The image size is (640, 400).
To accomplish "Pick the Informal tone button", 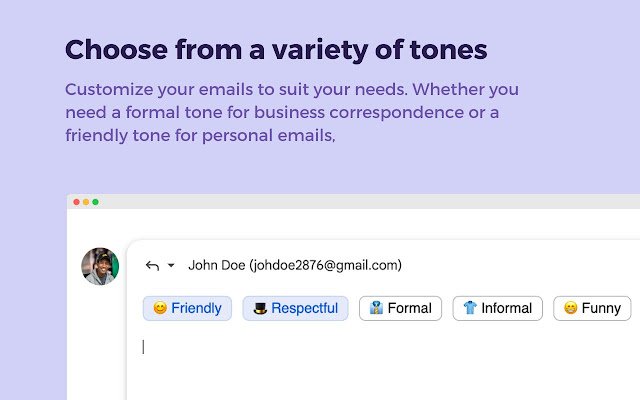I will pos(497,308).
